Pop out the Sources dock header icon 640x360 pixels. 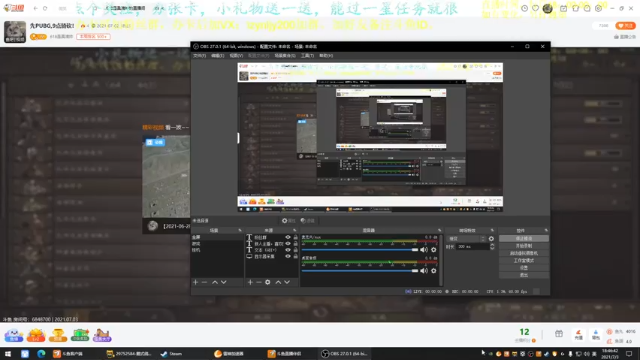[x=294, y=230]
